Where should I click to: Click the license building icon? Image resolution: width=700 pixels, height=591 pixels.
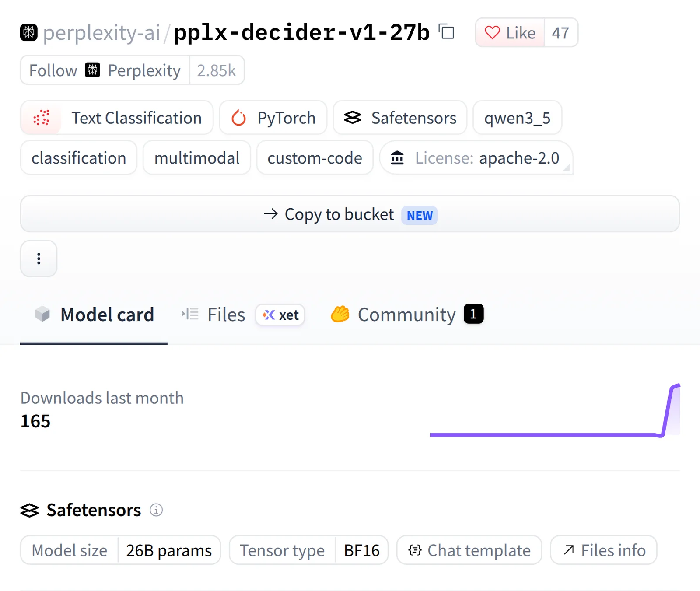(397, 157)
